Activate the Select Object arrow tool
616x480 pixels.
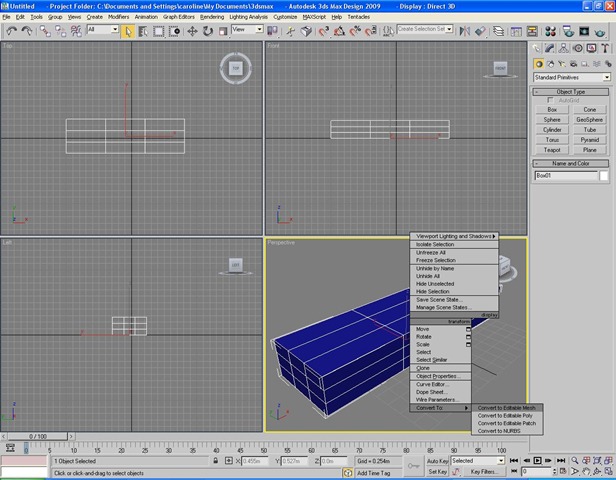coord(128,31)
